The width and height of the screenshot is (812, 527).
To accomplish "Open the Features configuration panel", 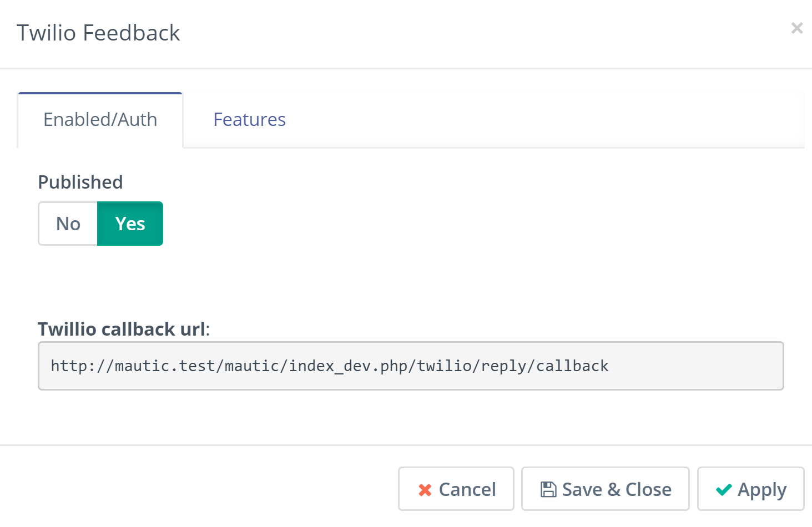I will 249,119.
